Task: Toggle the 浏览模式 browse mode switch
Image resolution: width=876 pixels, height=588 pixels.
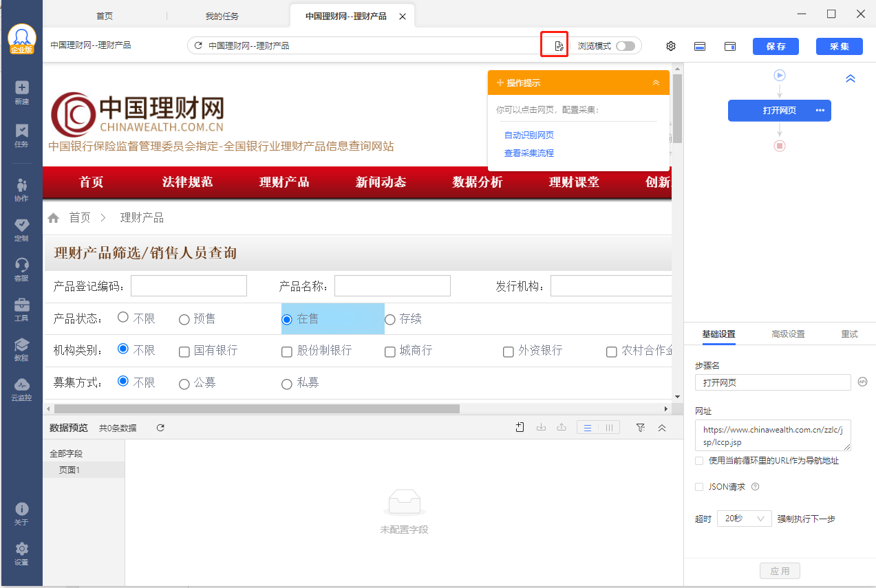Action: (625, 46)
